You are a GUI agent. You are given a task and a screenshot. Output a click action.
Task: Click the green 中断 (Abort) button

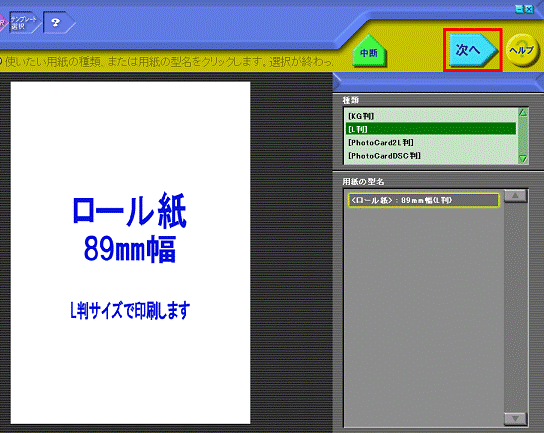tap(369, 51)
